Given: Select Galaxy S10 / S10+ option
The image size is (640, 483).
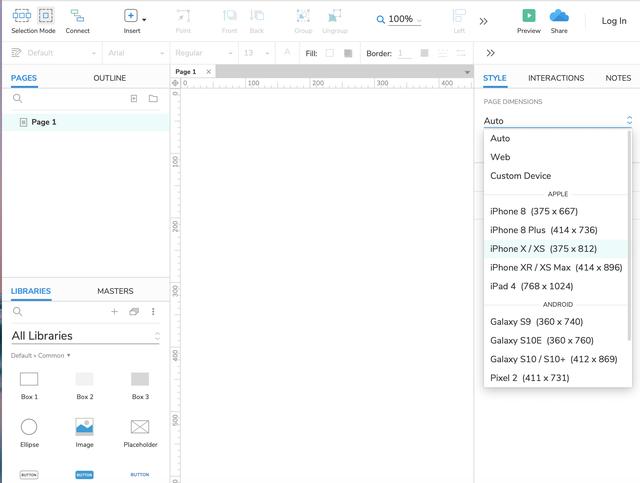Looking at the screenshot, I should tap(556, 359).
